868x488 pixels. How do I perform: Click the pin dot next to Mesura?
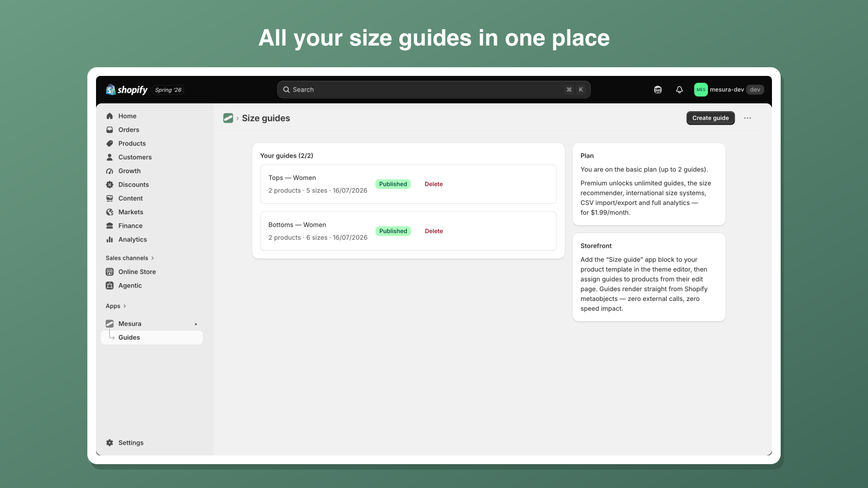point(196,324)
